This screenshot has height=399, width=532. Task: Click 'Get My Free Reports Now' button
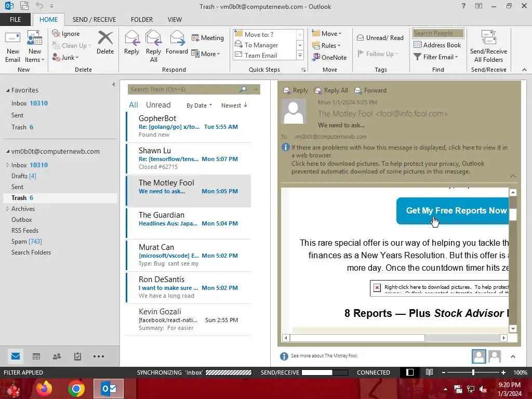453,211
